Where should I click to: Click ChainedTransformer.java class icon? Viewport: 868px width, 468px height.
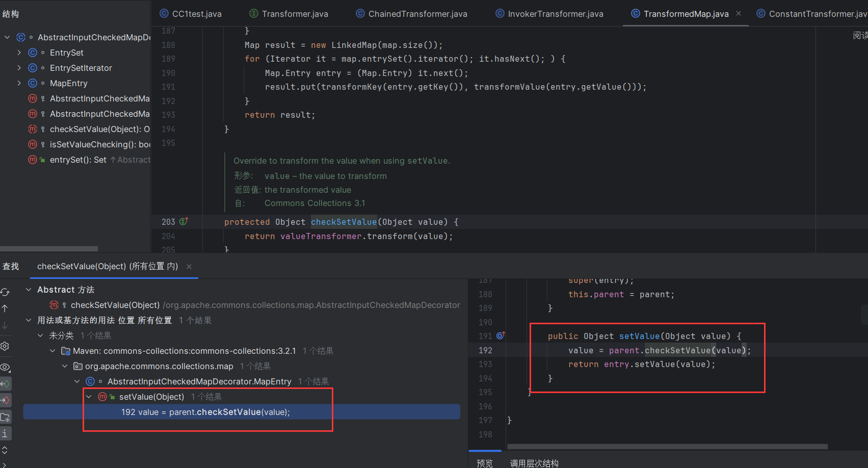pos(360,14)
